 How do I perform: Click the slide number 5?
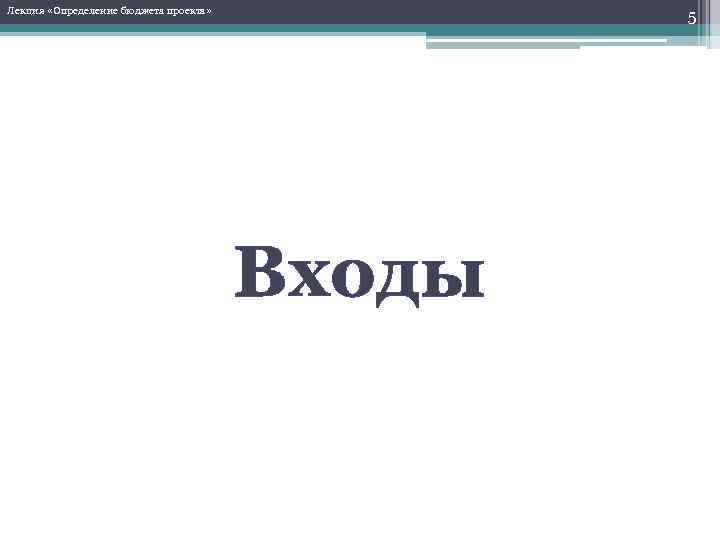692,18
